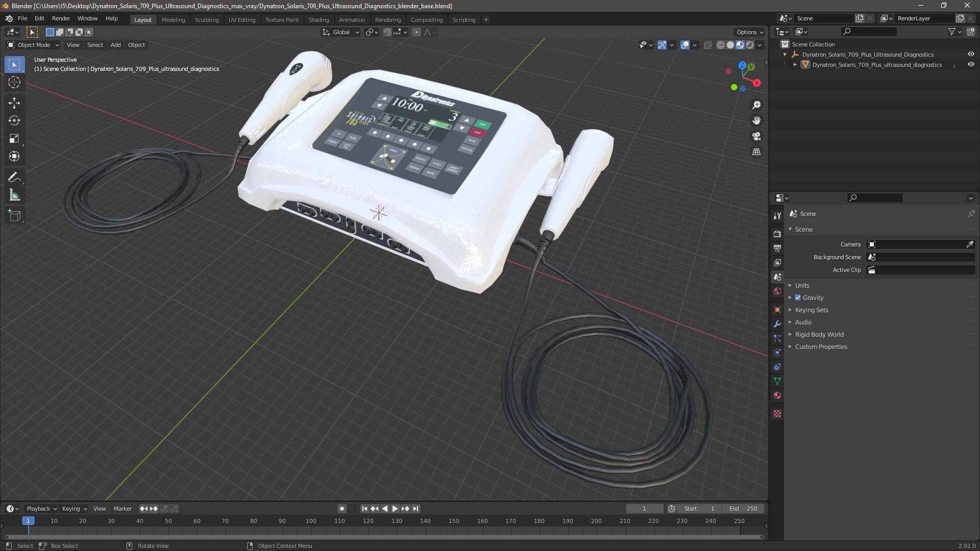Activate the Select Box tool

point(14,65)
